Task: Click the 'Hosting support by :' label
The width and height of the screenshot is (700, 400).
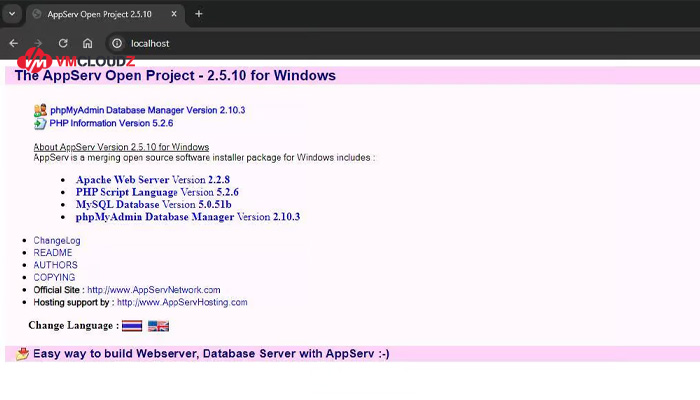Action: (74, 302)
